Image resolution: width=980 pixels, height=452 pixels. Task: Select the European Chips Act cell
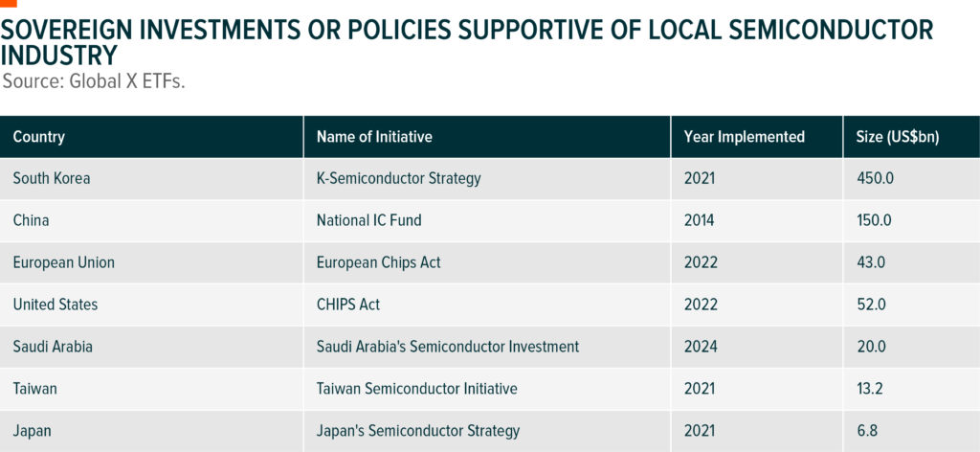click(378, 262)
